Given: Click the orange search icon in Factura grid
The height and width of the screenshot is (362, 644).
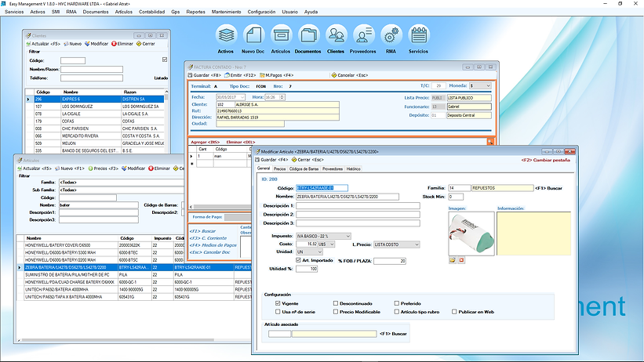Looking at the screenshot, I should (490, 142).
